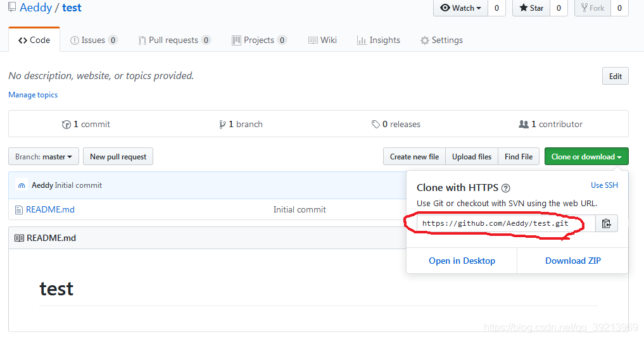Click the Star count showing 0
644x339 pixels.
tap(559, 8)
